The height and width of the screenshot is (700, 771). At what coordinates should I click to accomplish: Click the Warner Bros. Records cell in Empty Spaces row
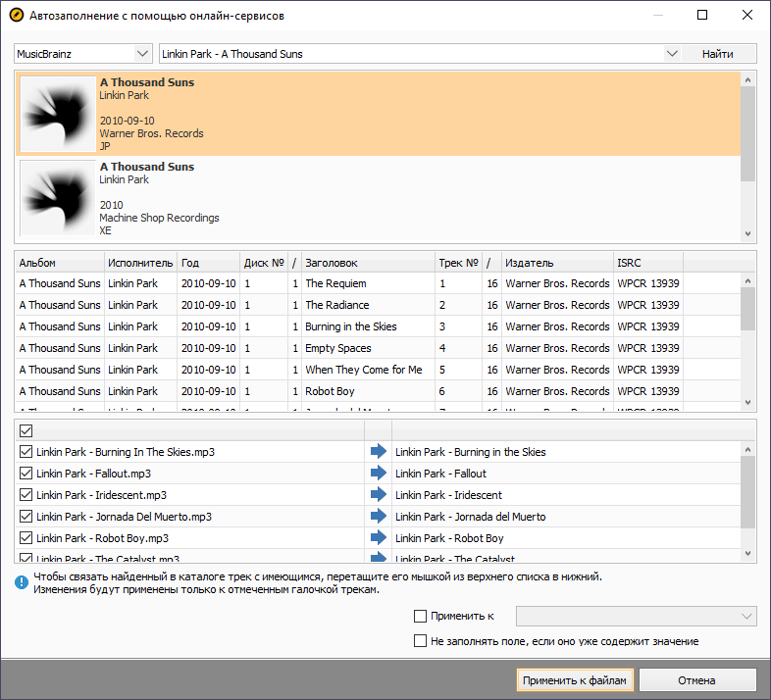click(557, 348)
